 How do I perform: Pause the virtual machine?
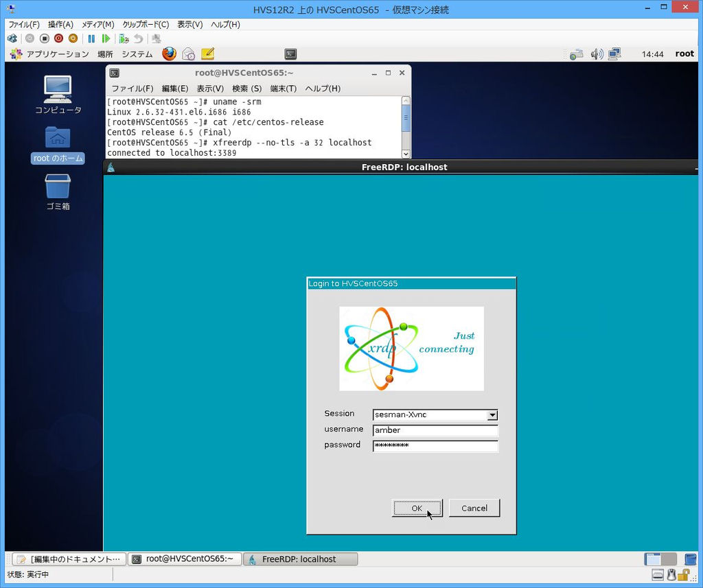point(91,38)
